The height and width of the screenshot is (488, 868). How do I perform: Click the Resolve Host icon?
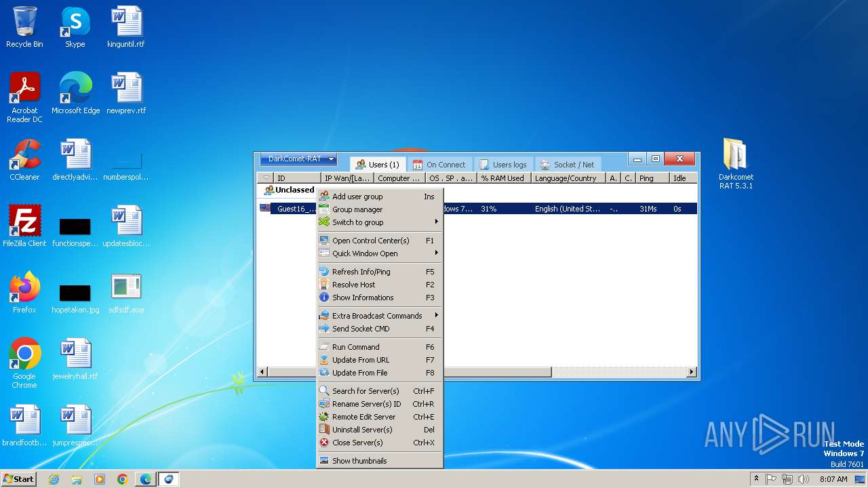[324, 285]
